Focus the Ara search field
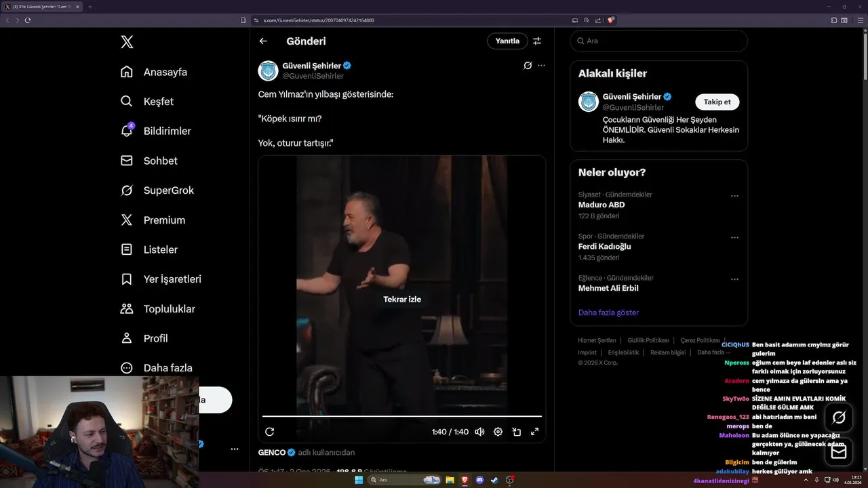Viewport: 868px width, 488px height. 658,41
